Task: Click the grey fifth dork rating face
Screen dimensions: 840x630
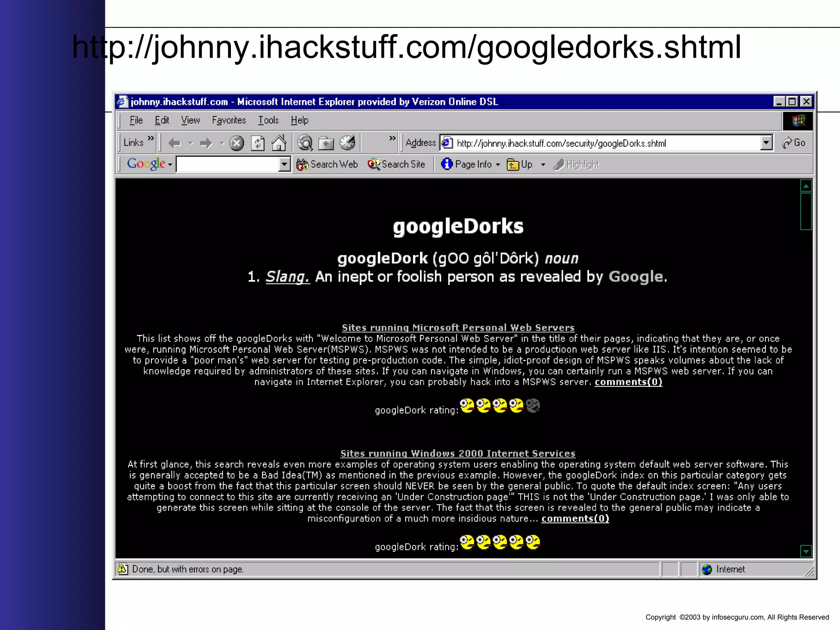Action: point(533,406)
